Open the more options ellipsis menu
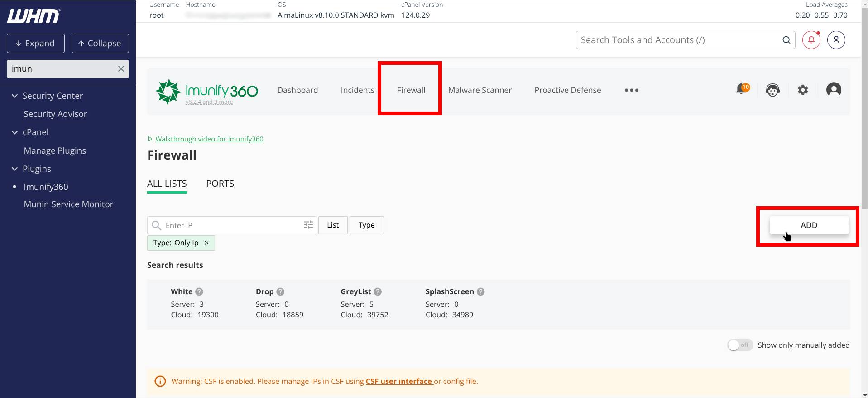This screenshot has height=398, width=868. click(632, 90)
